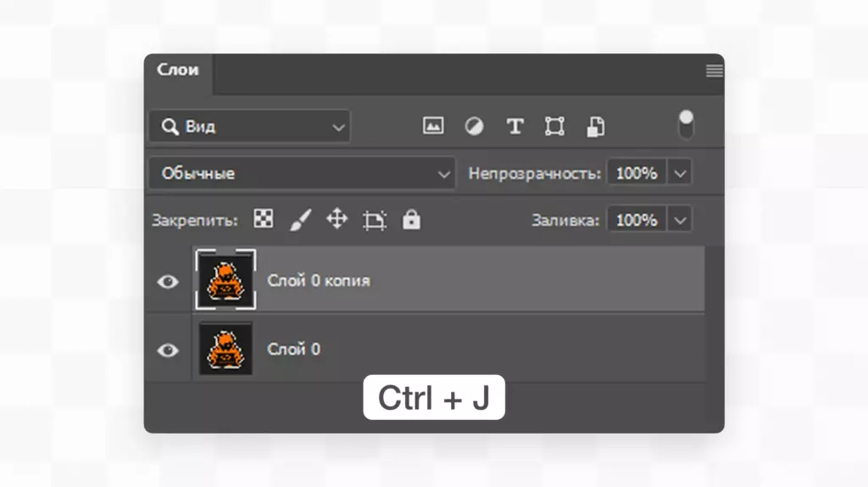Click the search magnifier in Вид box
This screenshot has width=868, height=487.
click(x=170, y=126)
